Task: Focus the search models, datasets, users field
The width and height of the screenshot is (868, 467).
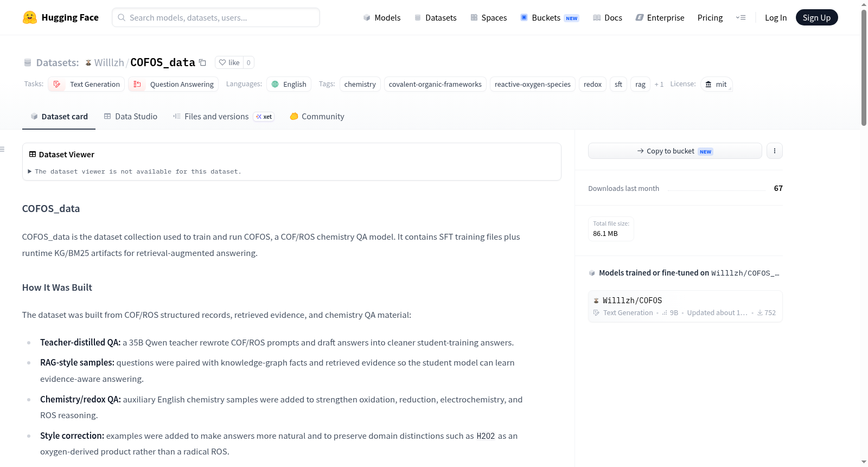Action: click(216, 17)
